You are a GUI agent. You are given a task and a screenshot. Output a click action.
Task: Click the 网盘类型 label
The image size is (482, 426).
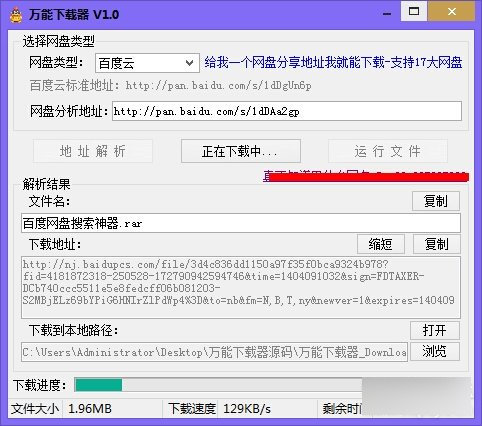pyautogui.click(x=56, y=62)
